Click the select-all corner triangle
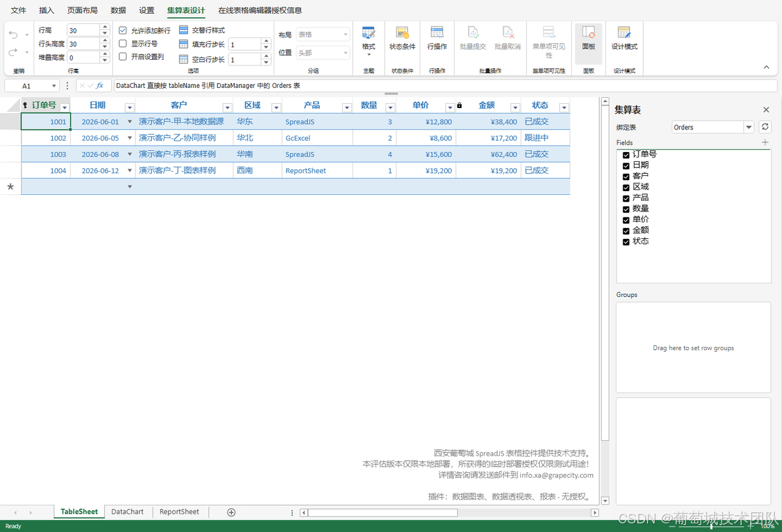 (14, 106)
